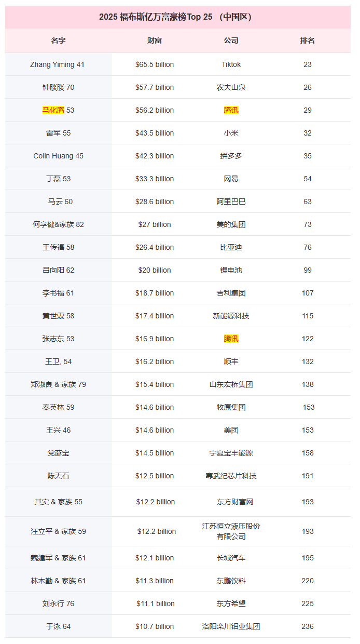
Task: Select the 拼多多 company cell
Action: pyautogui.click(x=231, y=156)
